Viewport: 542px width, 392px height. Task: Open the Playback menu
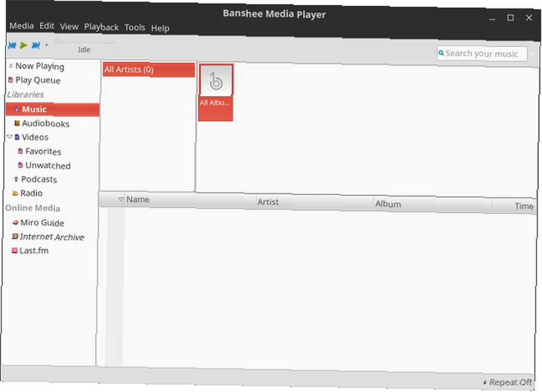point(101,27)
